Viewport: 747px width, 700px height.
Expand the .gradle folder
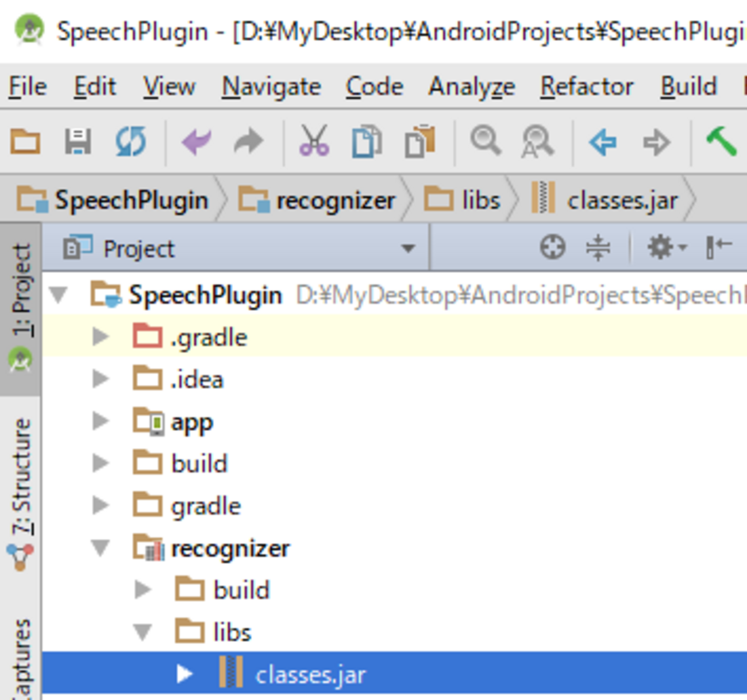click(x=101, y=337)
